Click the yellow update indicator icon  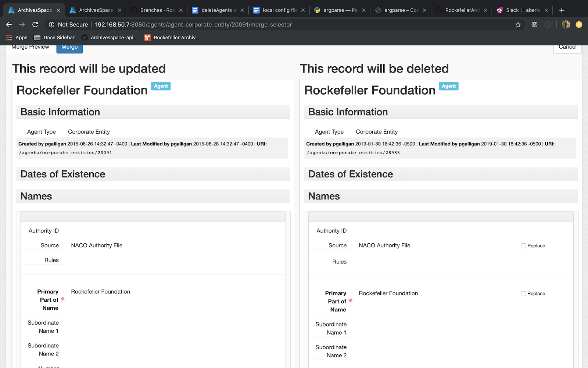tap(579, 25)
